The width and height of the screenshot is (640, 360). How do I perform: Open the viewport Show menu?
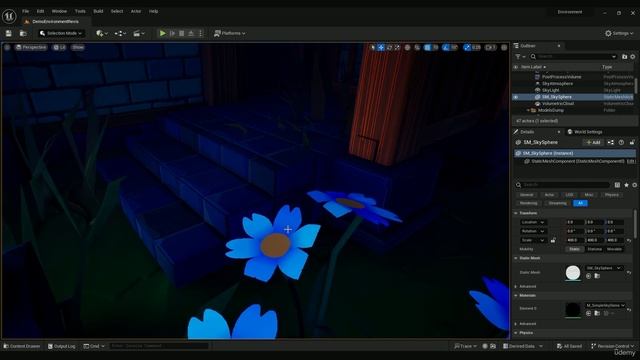click(78, 47)
